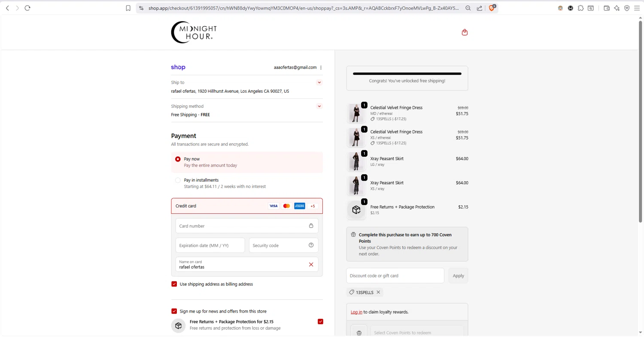Toggle Free Returns + Package Protection checkbox
644x337 pixels.
point(320,322)
